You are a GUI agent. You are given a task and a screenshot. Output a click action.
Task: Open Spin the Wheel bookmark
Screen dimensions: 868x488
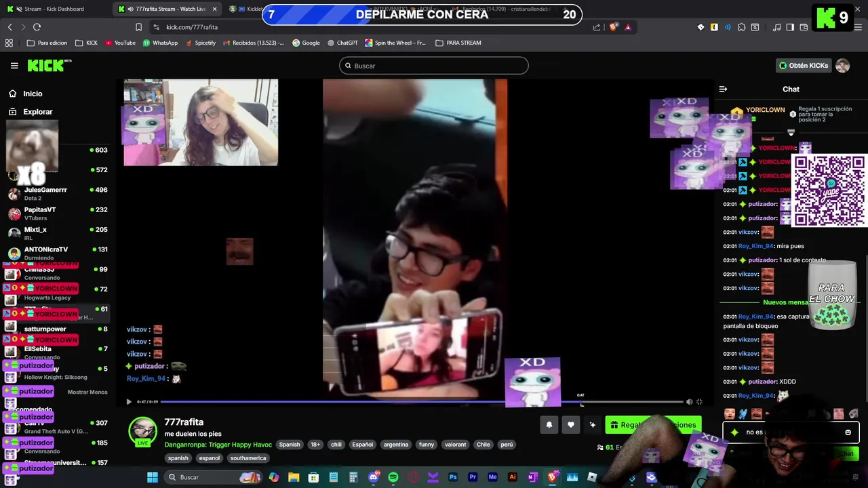pos(395,43)
